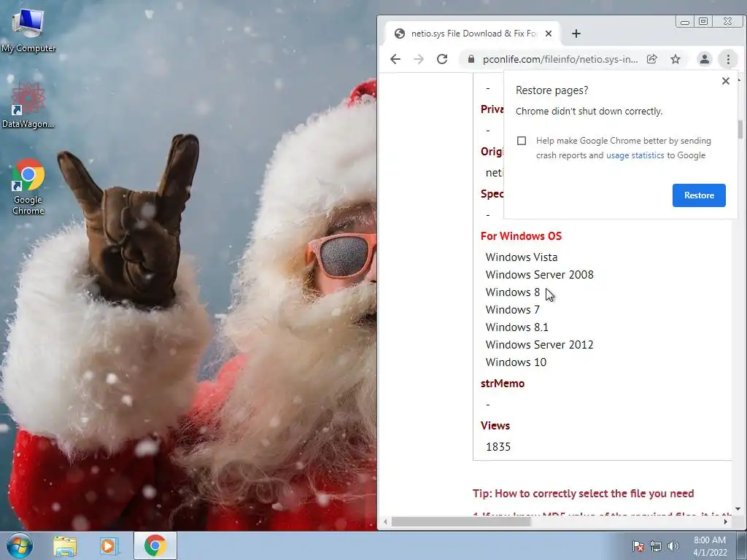
Task: Click the horizontal scrollbar thumb
Action: pos(461,521)
